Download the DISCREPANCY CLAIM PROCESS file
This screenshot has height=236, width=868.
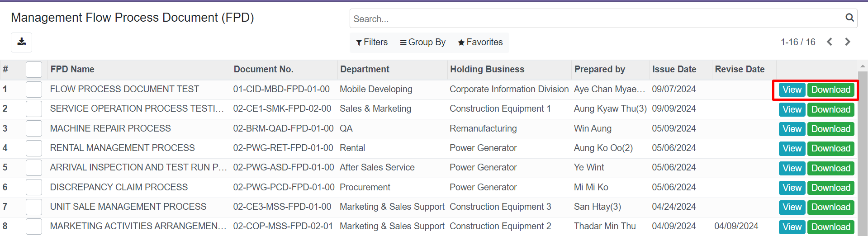click(x=831, y=188)
